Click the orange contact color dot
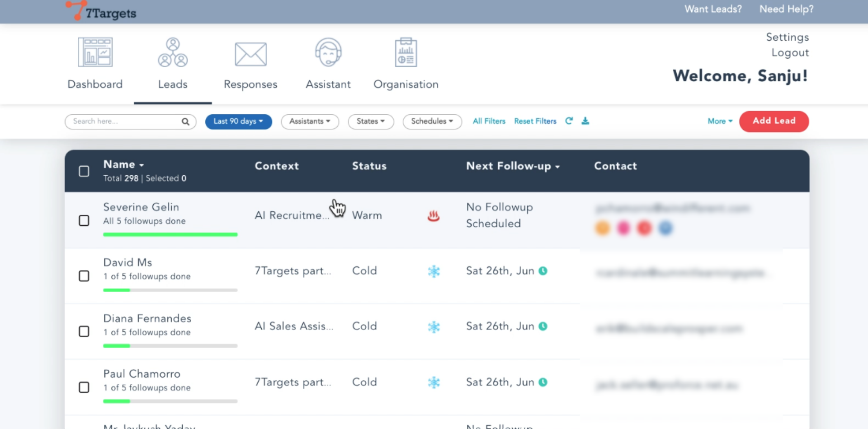 pos(603,228)
